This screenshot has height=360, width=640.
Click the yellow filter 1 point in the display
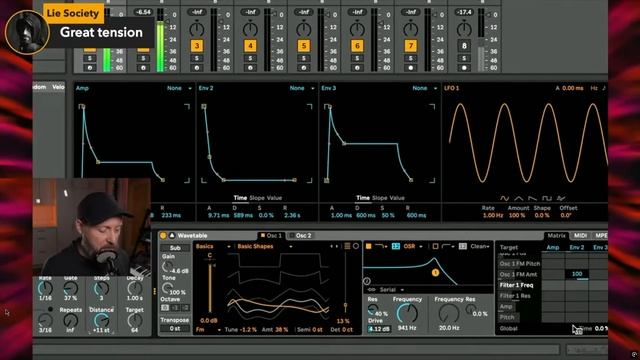[x=435, y=272]
